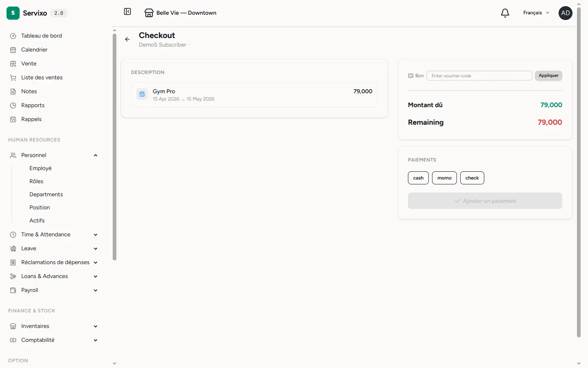Click Ajouter un paiement button

click(485, 201)
